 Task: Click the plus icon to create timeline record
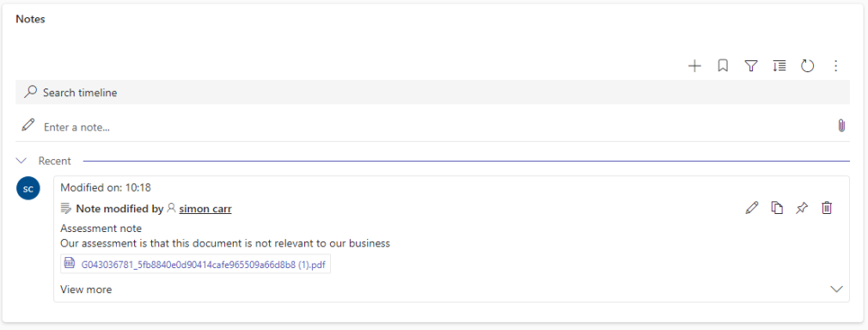coord(694,66)
